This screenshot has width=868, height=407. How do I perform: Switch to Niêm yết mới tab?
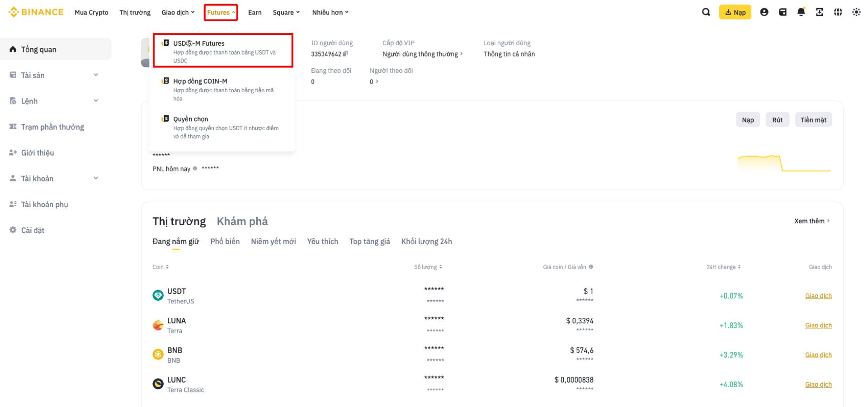pos(274,241)
